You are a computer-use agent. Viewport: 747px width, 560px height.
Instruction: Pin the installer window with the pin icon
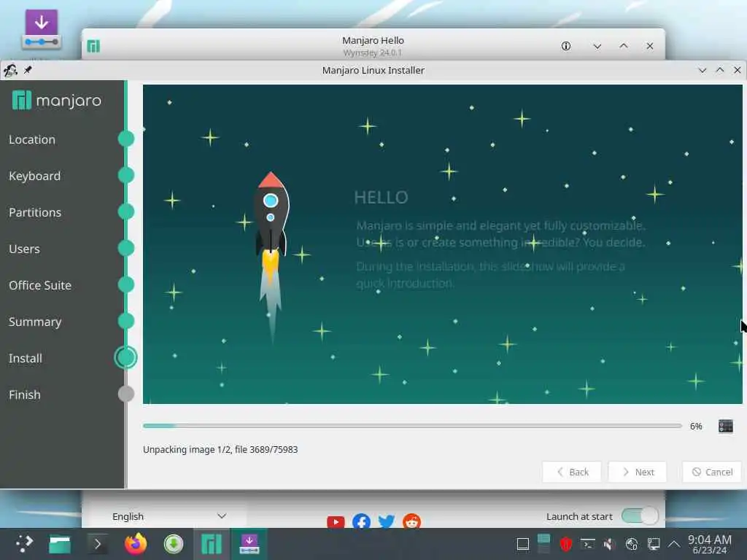click(x=28, y=70)
